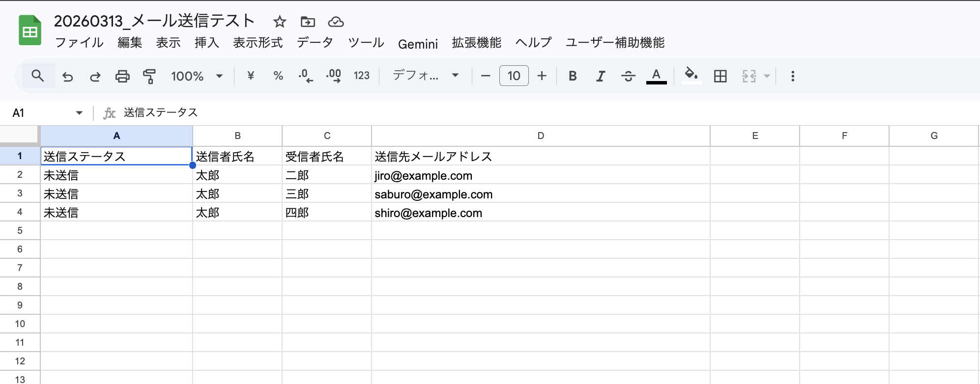The width and height of the screenshot is (980, 384).
Task: Open the データ menu
Action: pos(315,43)
